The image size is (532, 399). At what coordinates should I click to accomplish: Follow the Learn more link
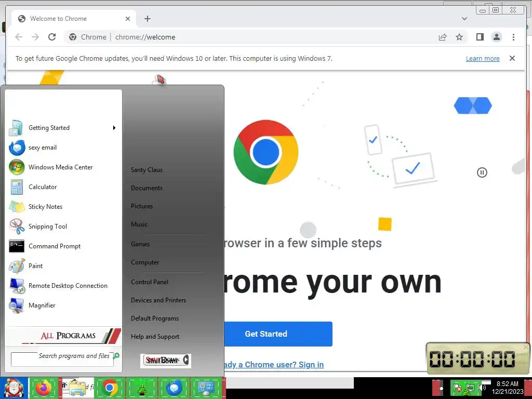pyautogui.click(x=483, y=58)
